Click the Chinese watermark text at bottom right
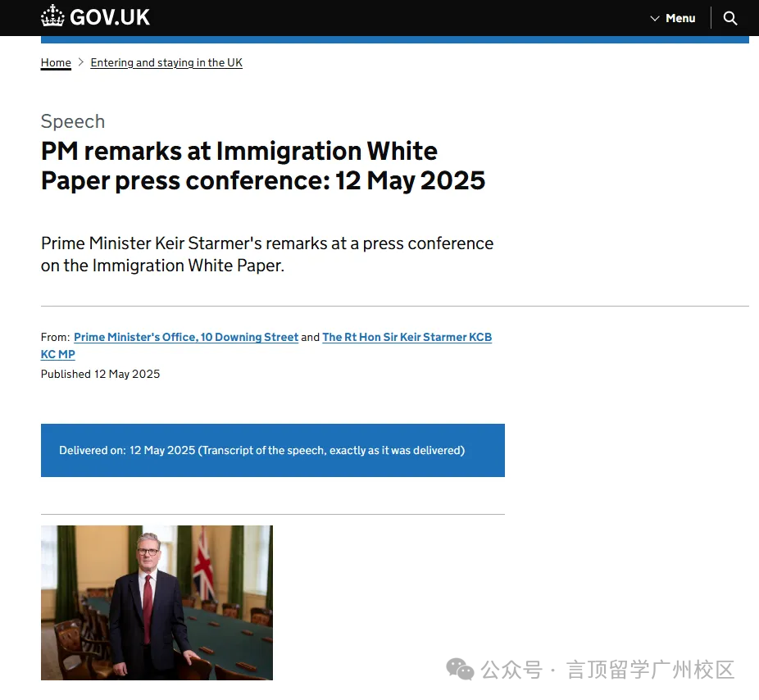759x700 pixels. coord(607,670)
